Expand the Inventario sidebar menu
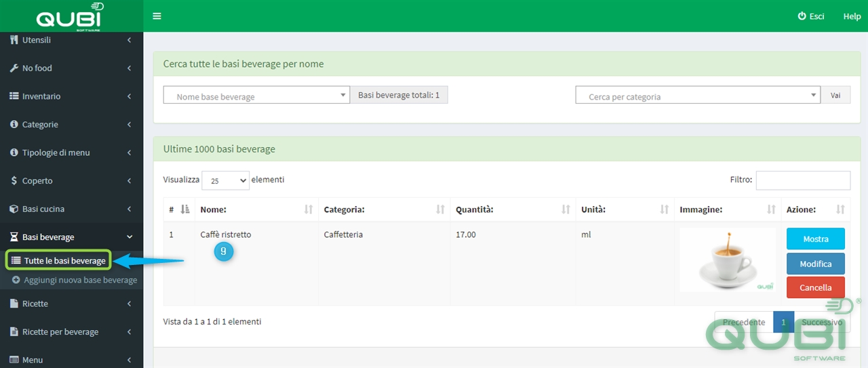This screenshot has height=368, width=868. tap(71, 96)
